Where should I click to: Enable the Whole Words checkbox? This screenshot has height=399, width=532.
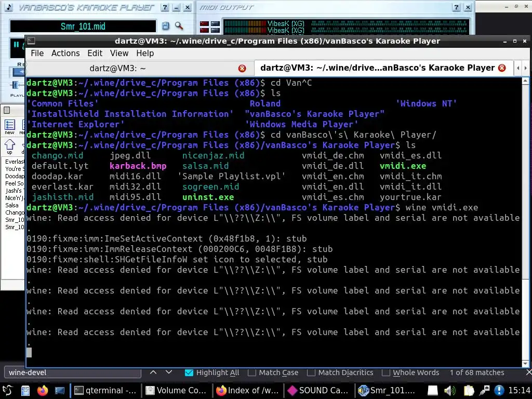(385, 373)
